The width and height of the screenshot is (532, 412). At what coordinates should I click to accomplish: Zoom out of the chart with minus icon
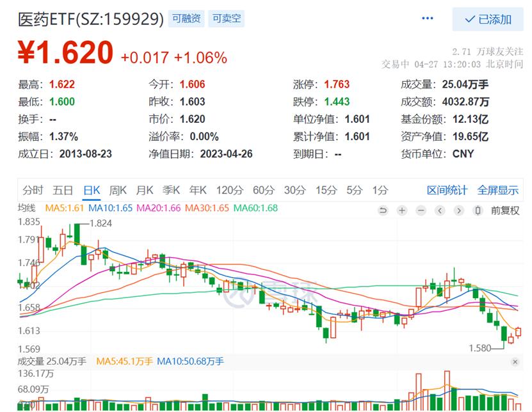point(421,210)
